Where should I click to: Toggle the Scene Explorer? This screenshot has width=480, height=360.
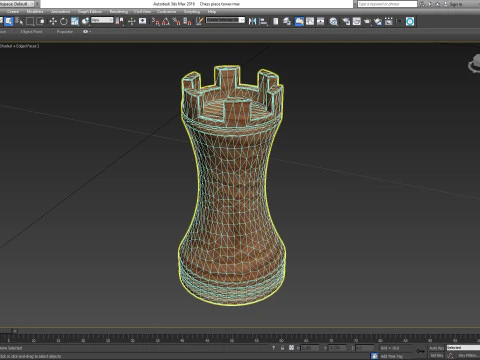click(276, 21)
